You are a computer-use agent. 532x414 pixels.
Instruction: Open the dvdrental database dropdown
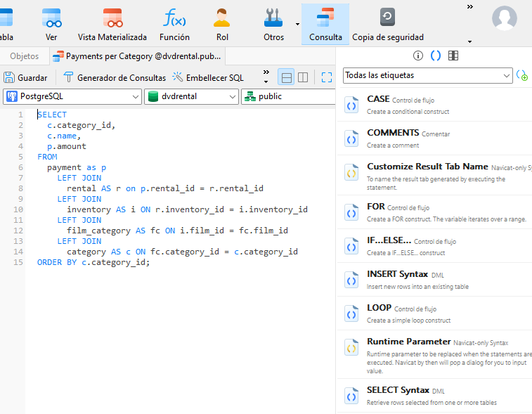point(191,96)
